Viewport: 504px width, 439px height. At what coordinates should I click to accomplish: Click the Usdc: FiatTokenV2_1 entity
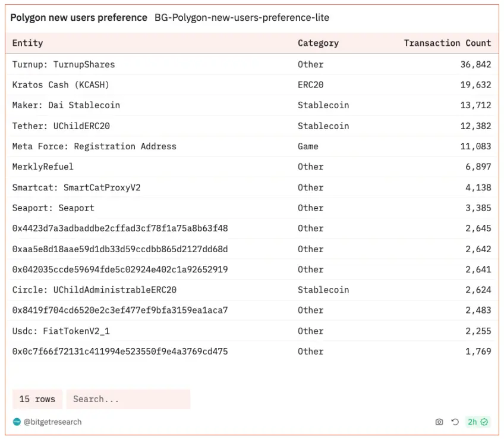(x=61, y=331)
